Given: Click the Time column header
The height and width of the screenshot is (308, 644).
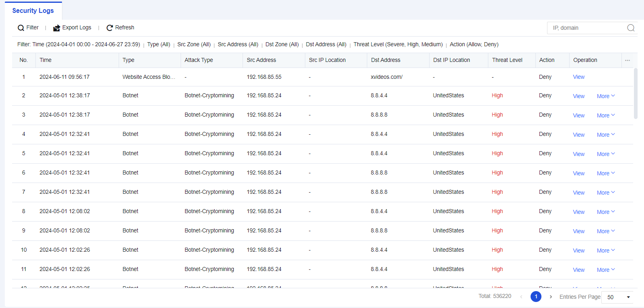Looking at the screenshot, I should point(45,60).
